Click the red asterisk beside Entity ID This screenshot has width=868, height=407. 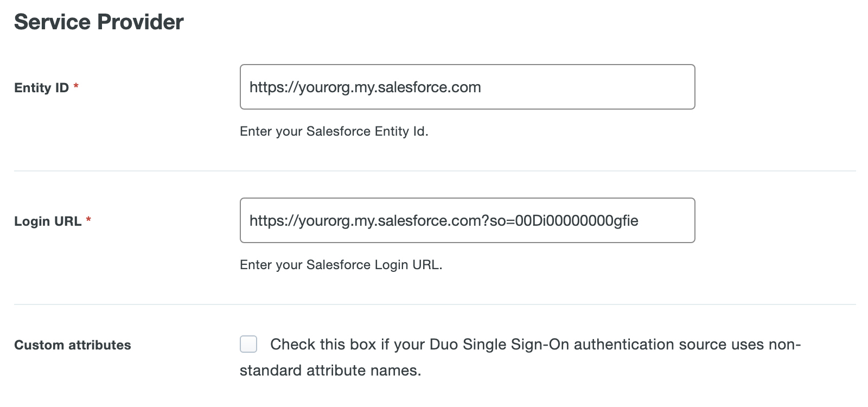click(x=76, y=86)
